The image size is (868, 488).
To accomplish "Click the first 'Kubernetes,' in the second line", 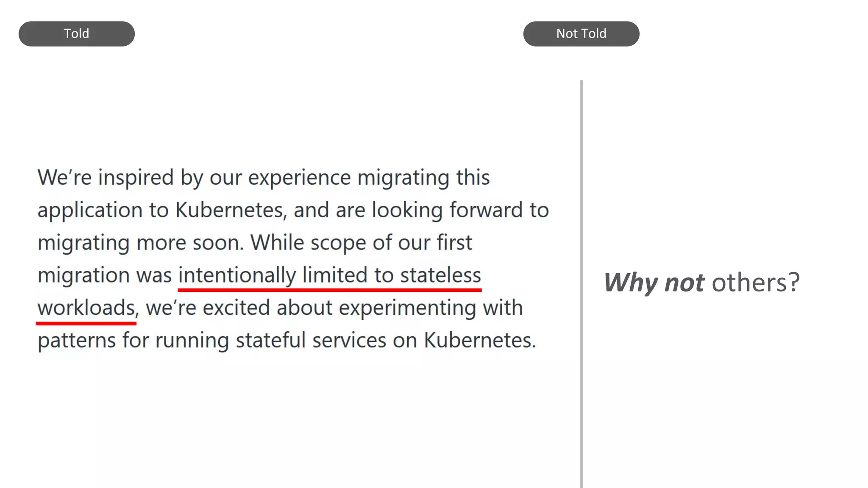I will point(231,210).
